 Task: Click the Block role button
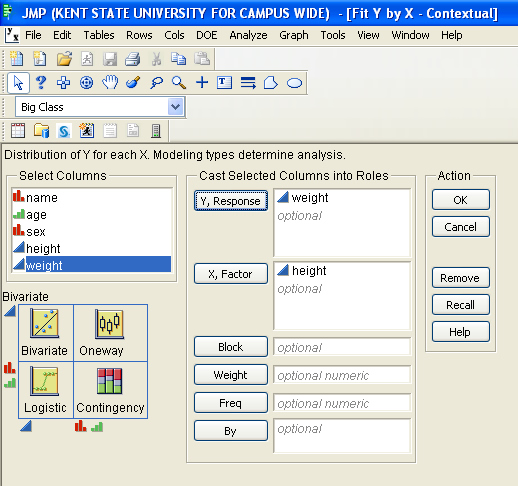click(x=231, y=347)
